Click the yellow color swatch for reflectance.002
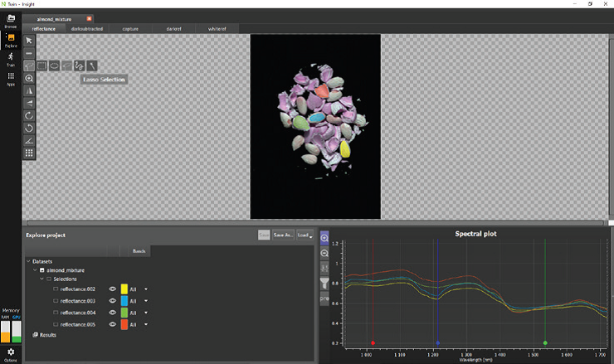Image resolution: width=614 pixels, height=364 pixels. [124, 289]
